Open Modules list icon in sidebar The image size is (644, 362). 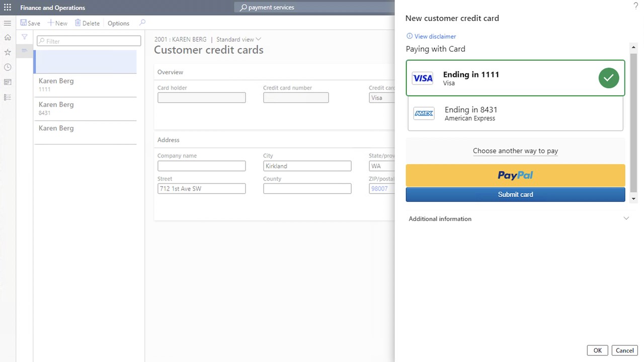8,97
